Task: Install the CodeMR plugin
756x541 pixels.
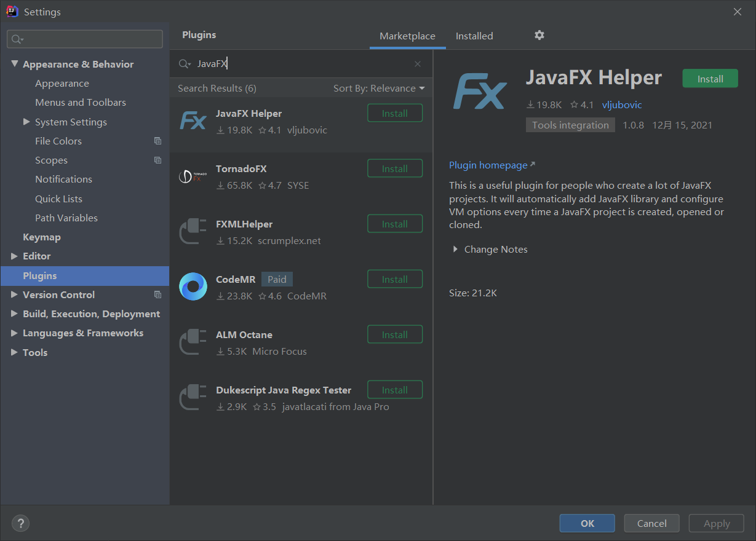Action: (395, 279)
